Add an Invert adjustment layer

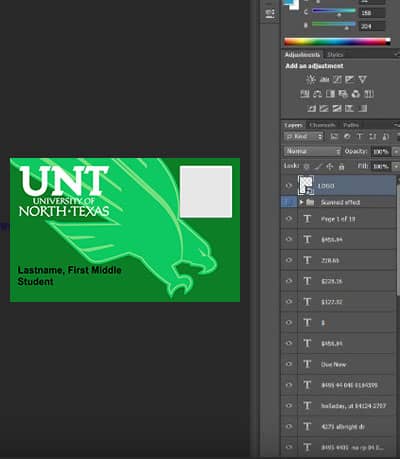[311, 108]
